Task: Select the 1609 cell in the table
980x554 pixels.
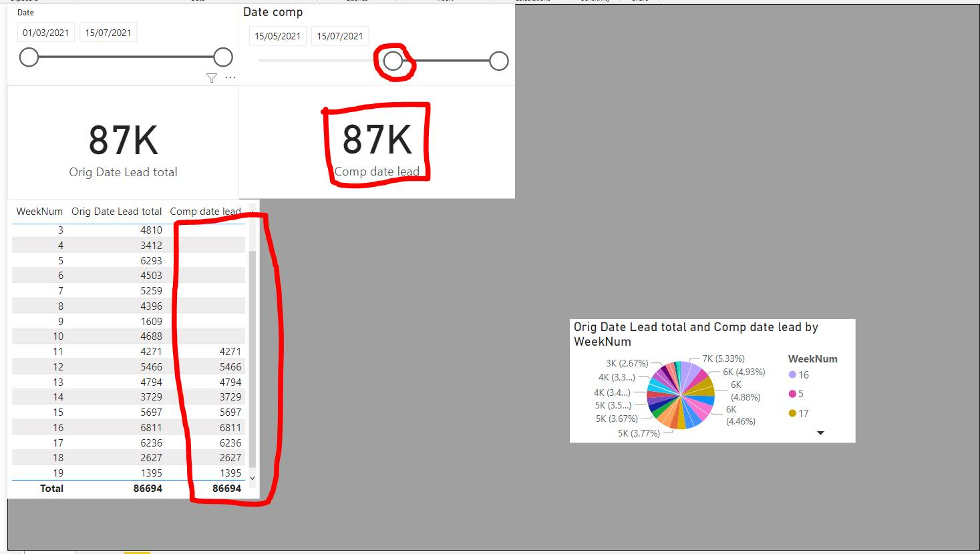Action: click(x=151, y=322)
